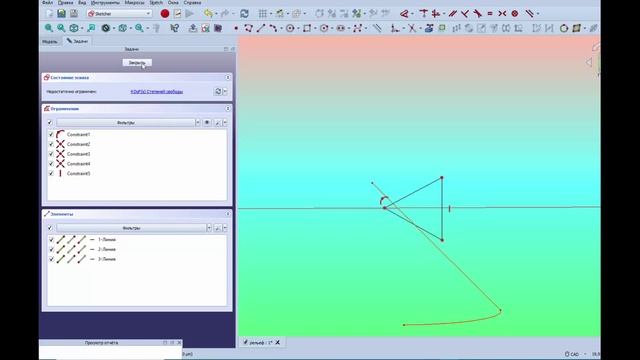The width and height of the screenshot is (640, 360).
Task: Open the Вид menu
Action: tap(82, 2)
